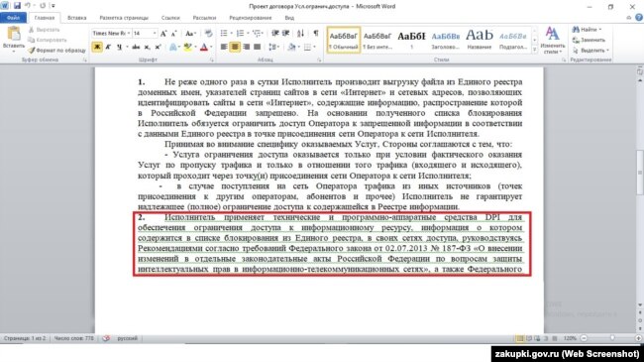The image size is (644, 362).
Task: Switch to the Вставка ribbon tab
Action: 77,18
